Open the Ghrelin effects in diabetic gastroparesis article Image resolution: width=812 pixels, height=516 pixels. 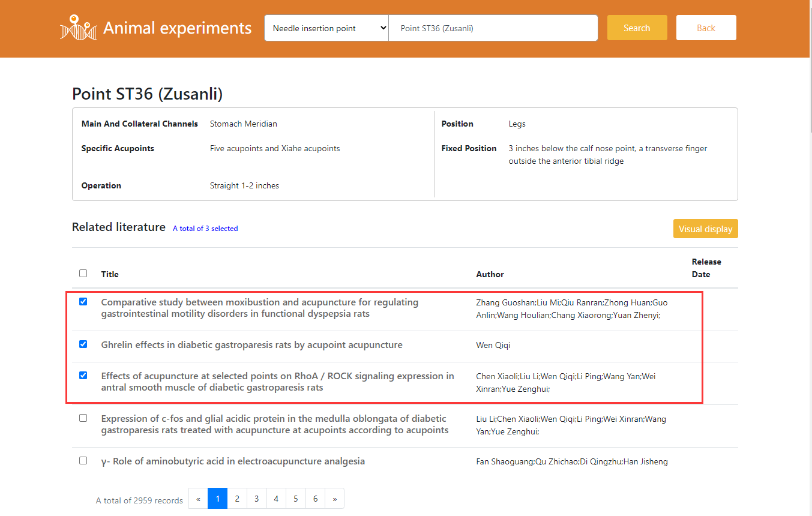click(x=251, y=345)
